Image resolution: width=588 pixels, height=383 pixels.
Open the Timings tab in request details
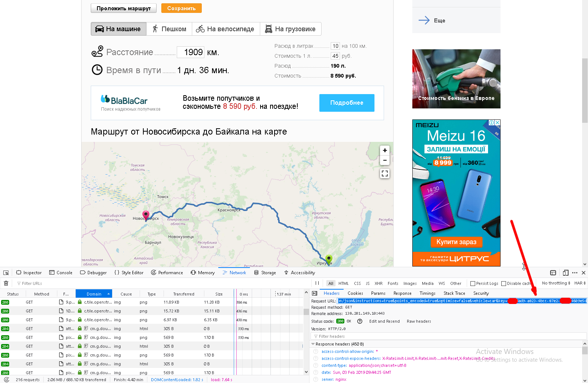(427, 293)
